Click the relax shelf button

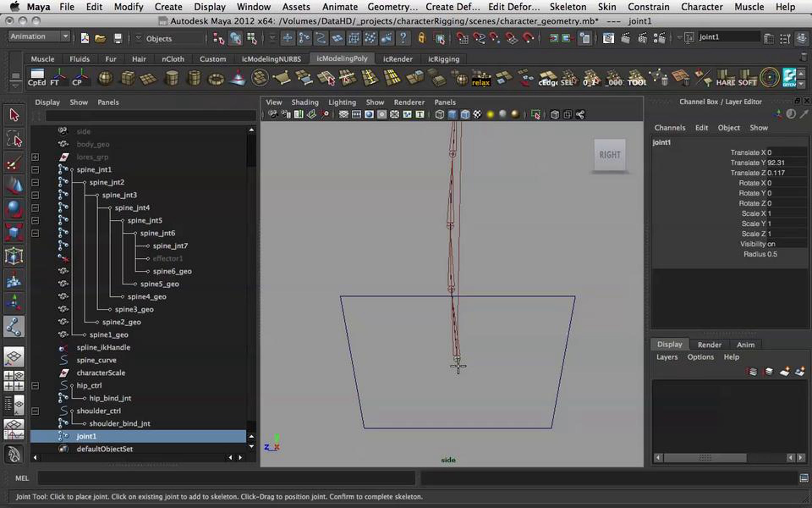481,79
